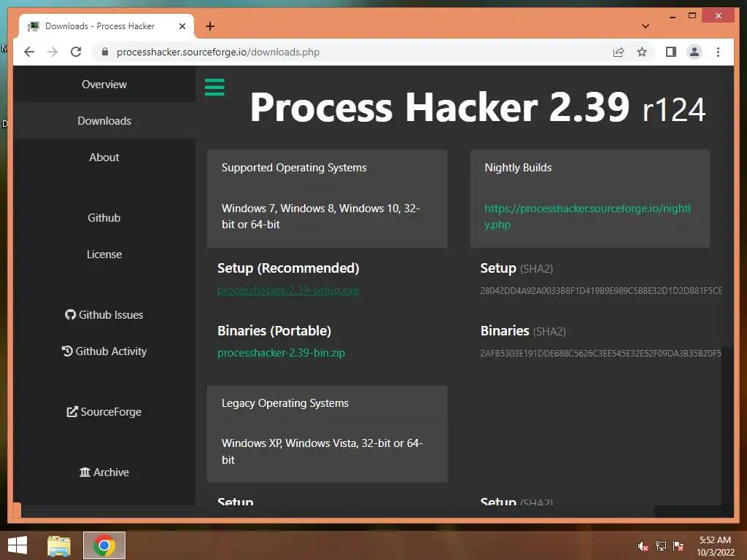The height and width of the screenshot is (560, 747).
Task: Close the Downloads - Process Hacker tab
Action: point(182,26)
